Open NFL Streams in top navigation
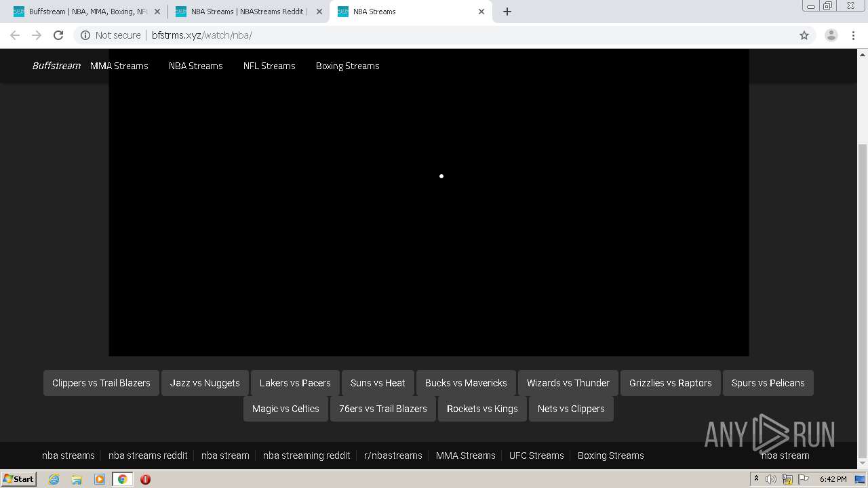The width and height of the screenshot is (868, 488). point(269,66)
